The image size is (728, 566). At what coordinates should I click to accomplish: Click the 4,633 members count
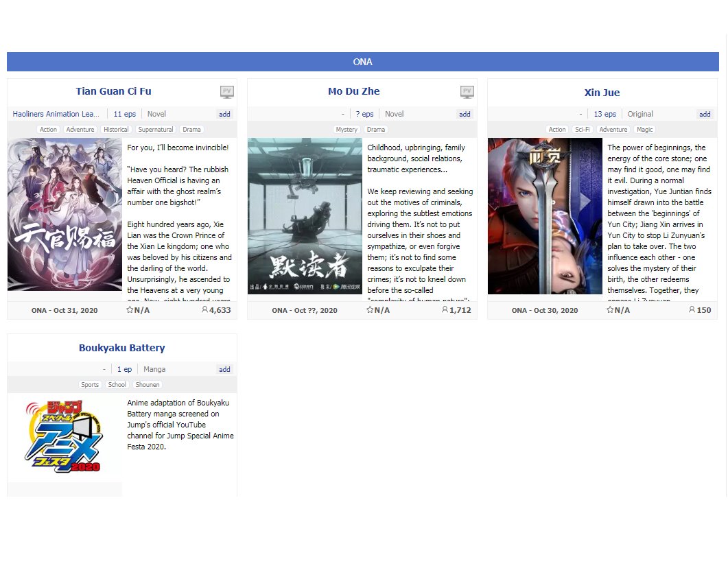(x=220, y=310)
